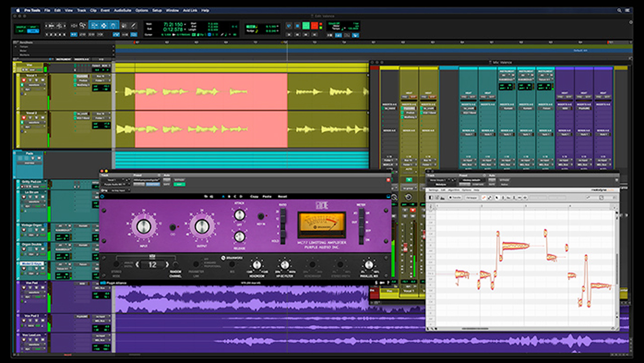Viewport: 644px width, 363px height.
Task: Click the Output knob on MC77 compressor
Action: [x=202, y=226]
